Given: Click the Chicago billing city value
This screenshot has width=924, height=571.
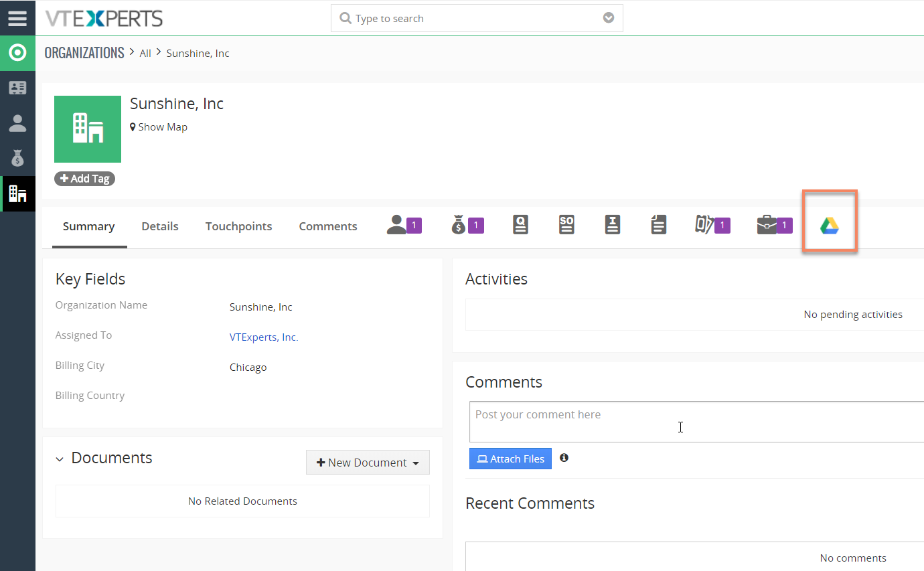Looking at the screenshot, I should coord(248,368).
